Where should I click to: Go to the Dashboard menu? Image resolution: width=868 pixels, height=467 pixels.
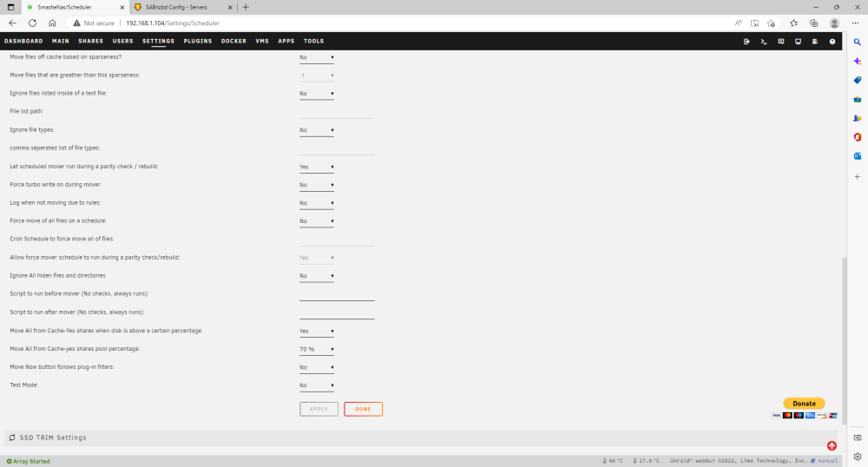[x=23, y=41]
